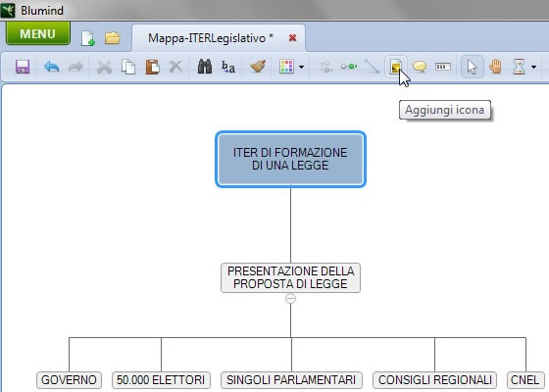
Task: Open Find with the binoculars icon
Action: coord(205,67)
